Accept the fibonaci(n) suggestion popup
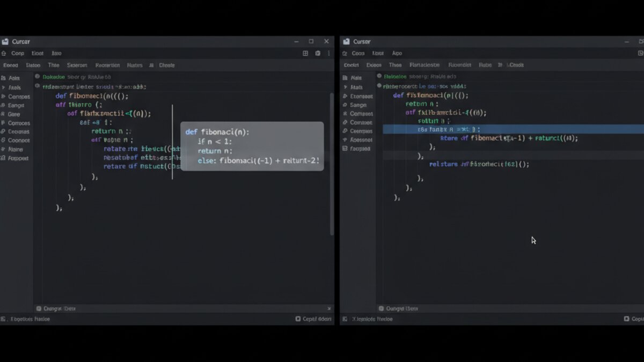The width and height of the screenshot is (644, 362). (252, 146)
